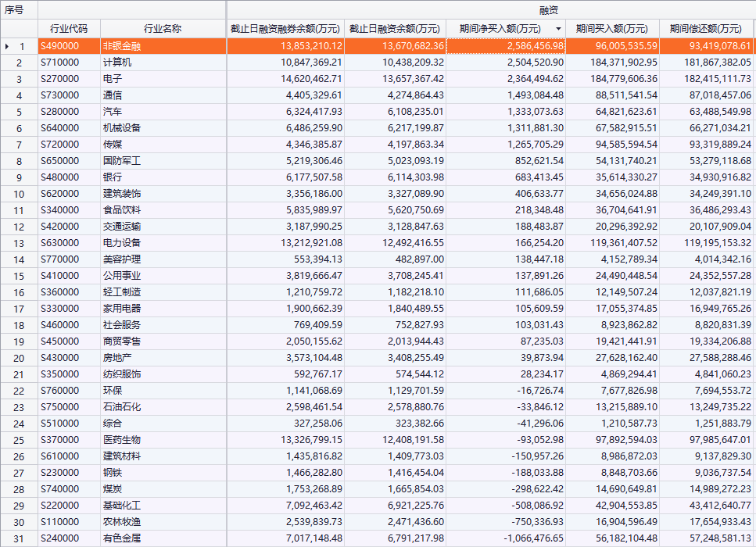Click row number 31 in the index column
The height and width of the screenshot is (547, 756).
click(20, 538)
